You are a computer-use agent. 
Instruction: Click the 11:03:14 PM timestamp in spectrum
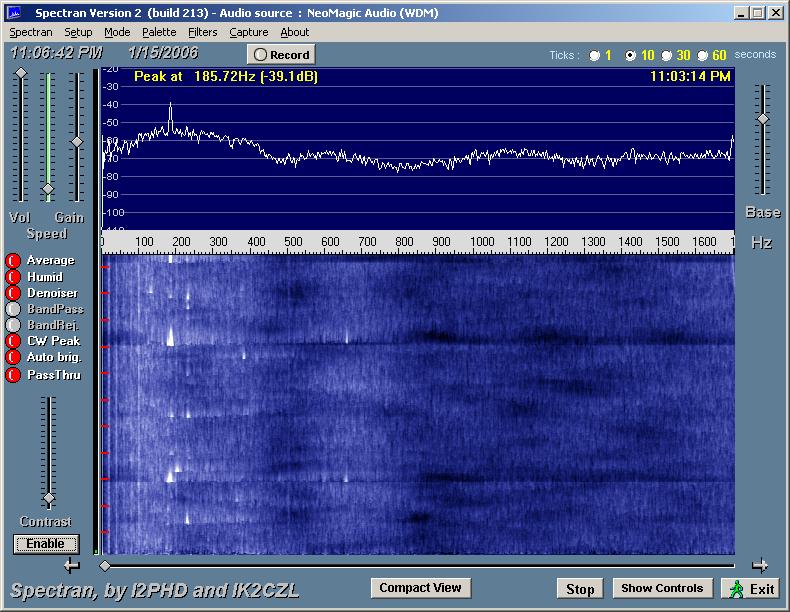tap(690, 77)
